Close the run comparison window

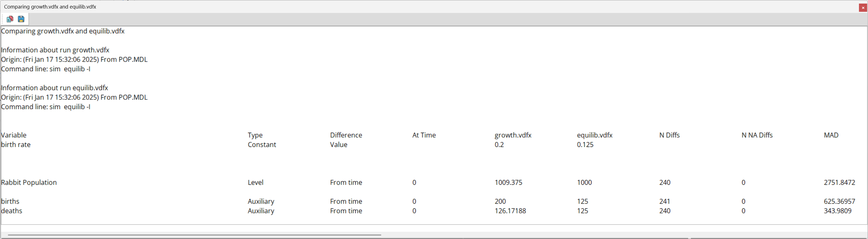point(863,7)
